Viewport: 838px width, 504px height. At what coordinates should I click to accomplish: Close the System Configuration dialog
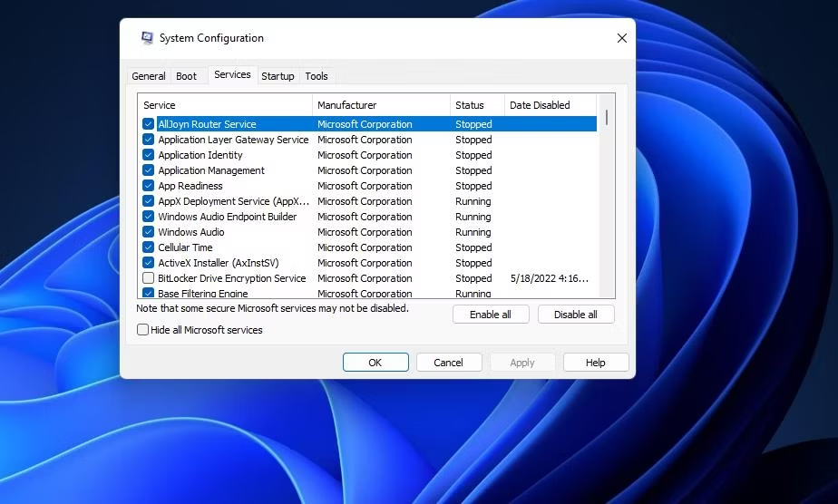point(621,38)
